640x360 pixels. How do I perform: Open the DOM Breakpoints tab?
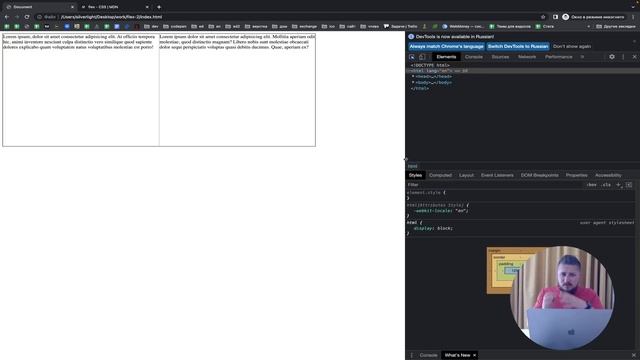pyautogui.click(x=539, y=175)
